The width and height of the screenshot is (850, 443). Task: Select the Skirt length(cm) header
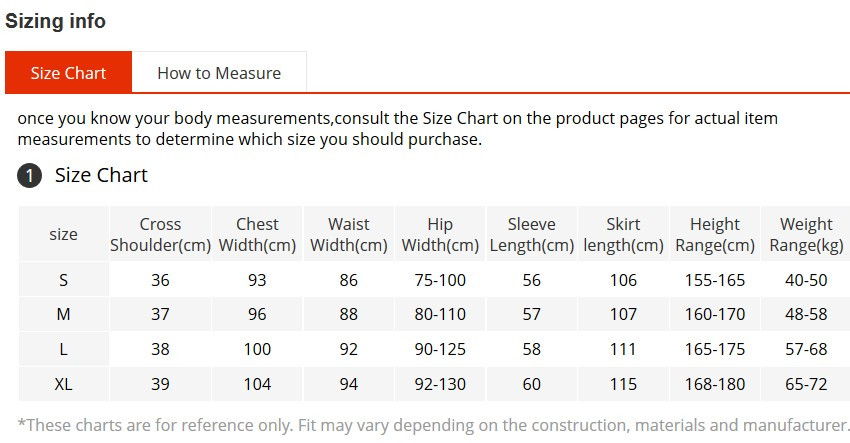pos(623,234)
